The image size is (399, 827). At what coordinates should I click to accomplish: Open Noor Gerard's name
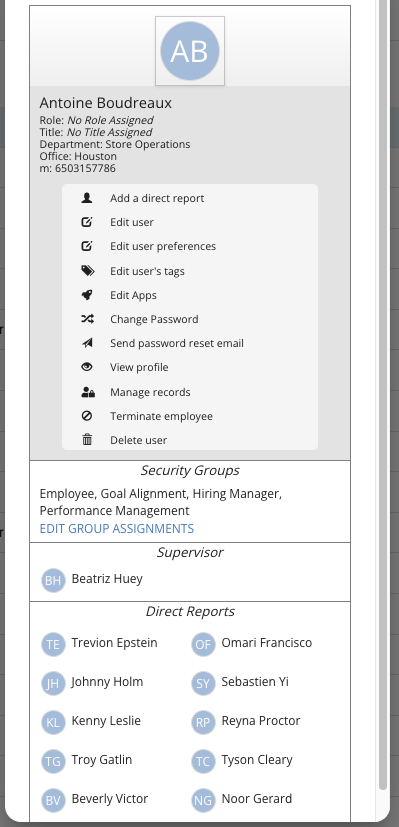click(x=257, y=799)
